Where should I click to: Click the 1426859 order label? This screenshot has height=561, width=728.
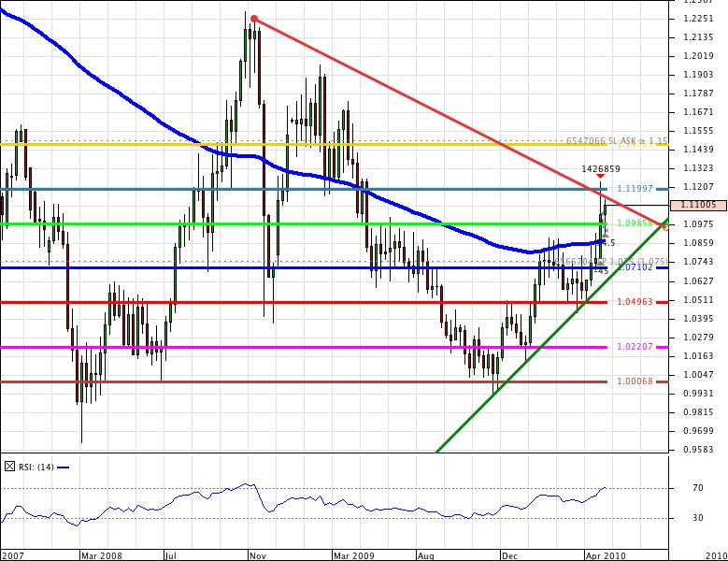coord(600,168)
